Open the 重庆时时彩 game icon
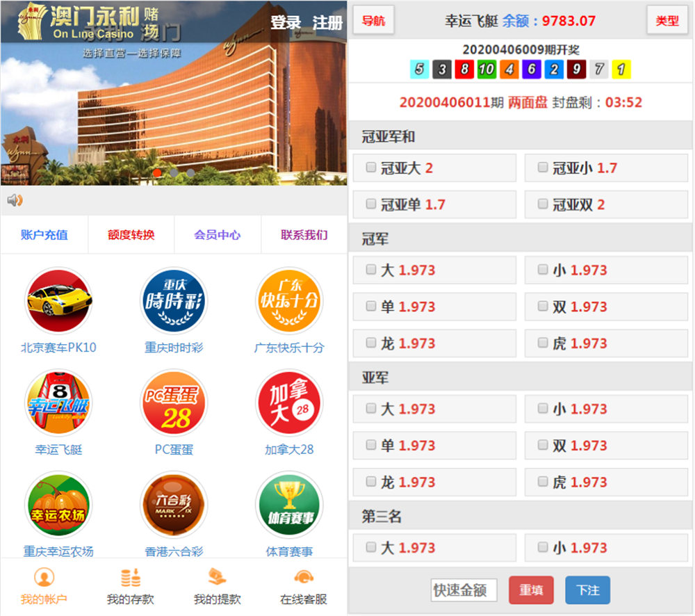 tap(174, 302)
